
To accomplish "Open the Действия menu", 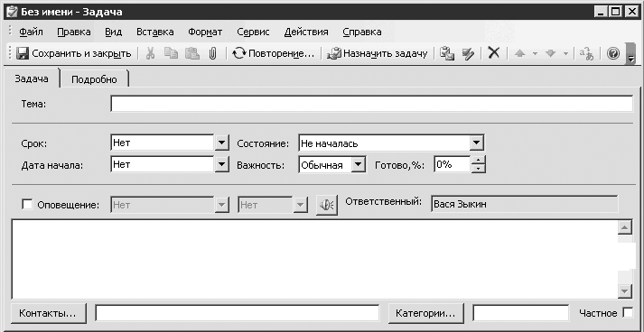I will (306, 32).
